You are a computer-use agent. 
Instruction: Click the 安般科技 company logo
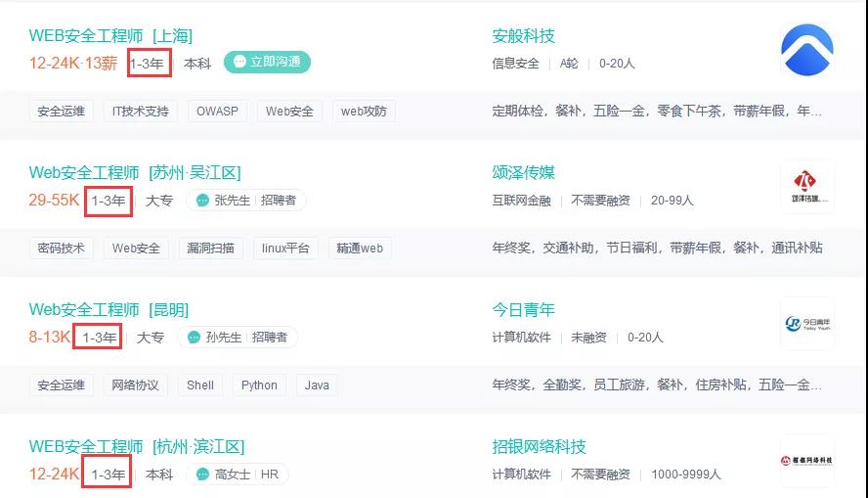click(806, 50)
